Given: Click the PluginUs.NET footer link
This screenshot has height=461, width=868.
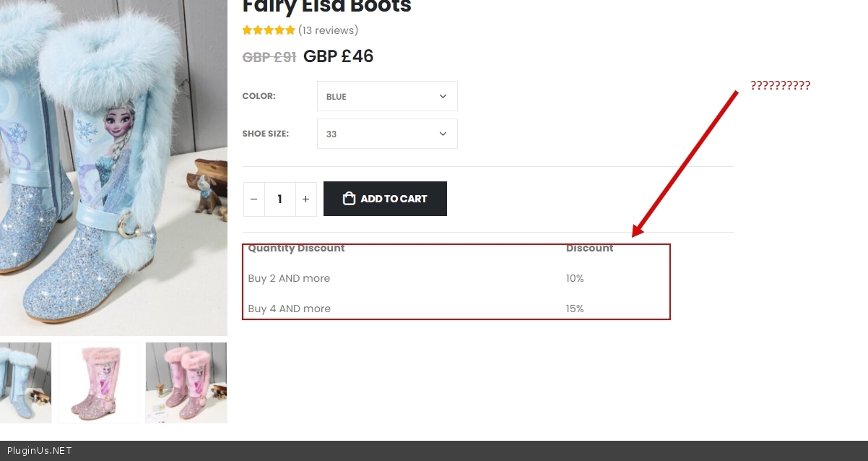Looking at the screenshot, I should point(40,451).
